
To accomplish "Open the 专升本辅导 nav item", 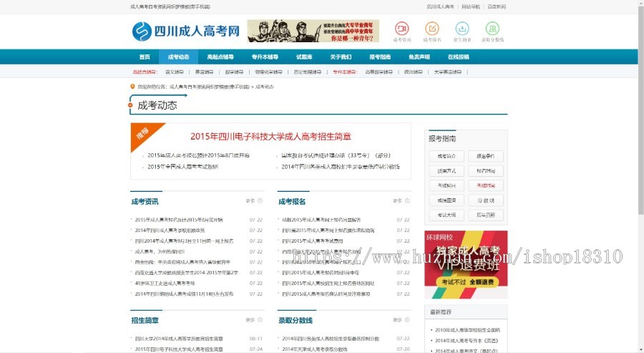I will pos(265,57).
